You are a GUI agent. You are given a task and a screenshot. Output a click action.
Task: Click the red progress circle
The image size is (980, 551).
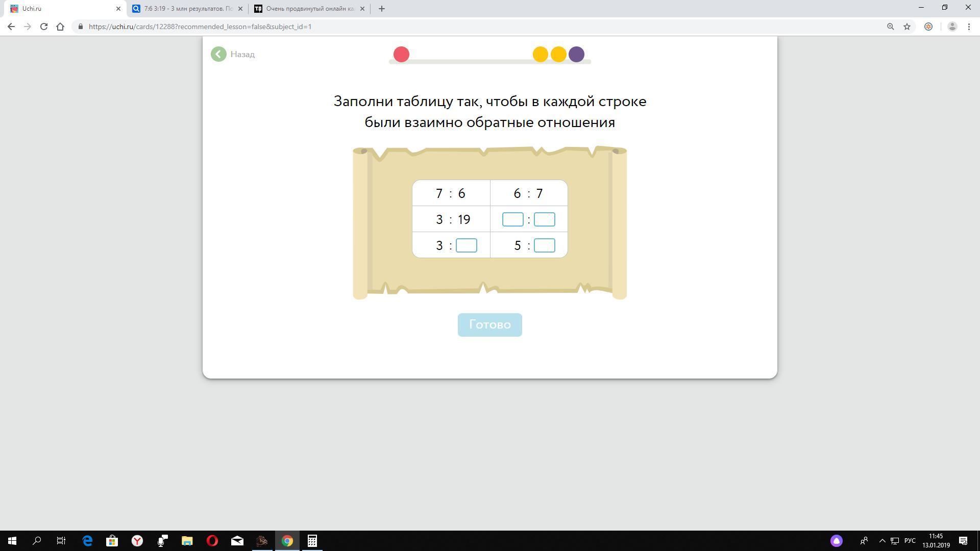tap(401, 54)
